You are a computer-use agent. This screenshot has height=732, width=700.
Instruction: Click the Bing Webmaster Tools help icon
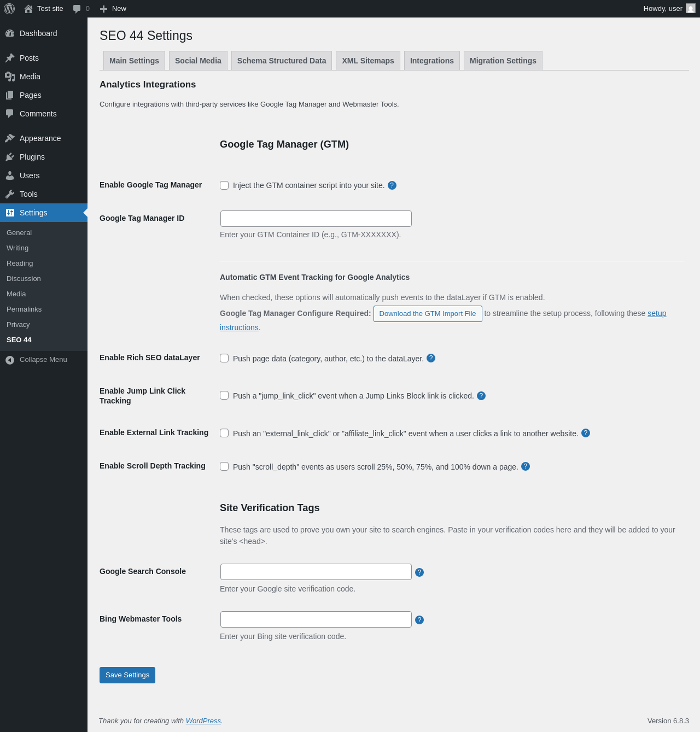(x=419, y=620)
